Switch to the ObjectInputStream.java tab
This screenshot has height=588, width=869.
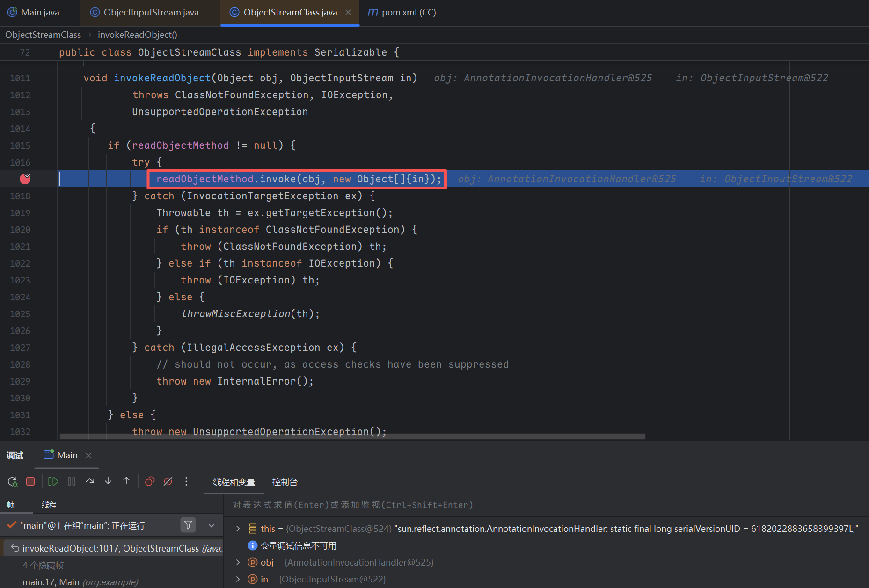point(151,12)
